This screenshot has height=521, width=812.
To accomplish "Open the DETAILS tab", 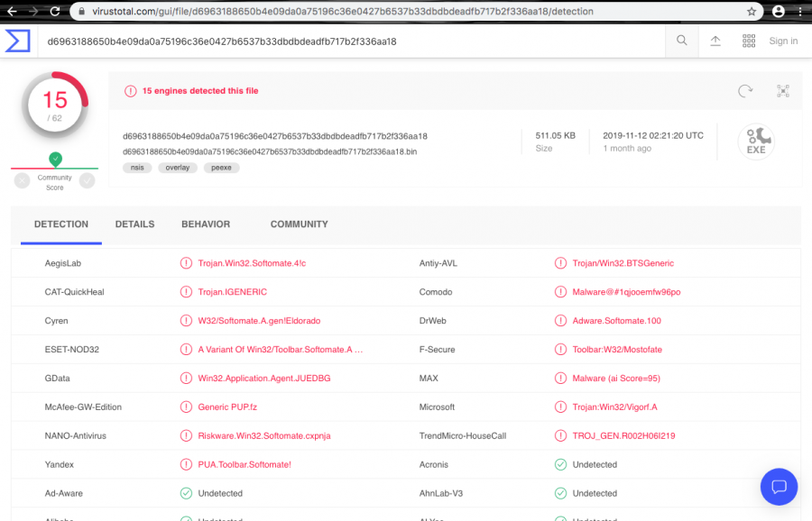I will click(x=134, y=224).
